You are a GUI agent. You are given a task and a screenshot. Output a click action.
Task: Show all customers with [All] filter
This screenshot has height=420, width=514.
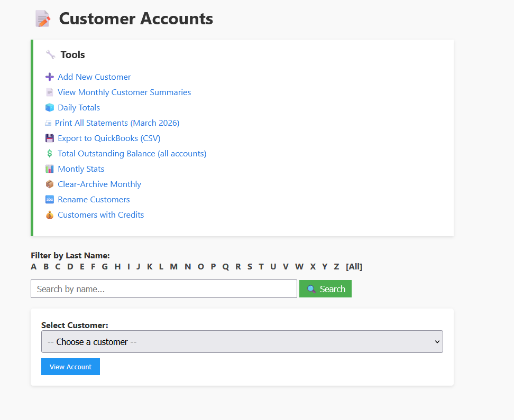pyautogui.click(x=354, y=267)
